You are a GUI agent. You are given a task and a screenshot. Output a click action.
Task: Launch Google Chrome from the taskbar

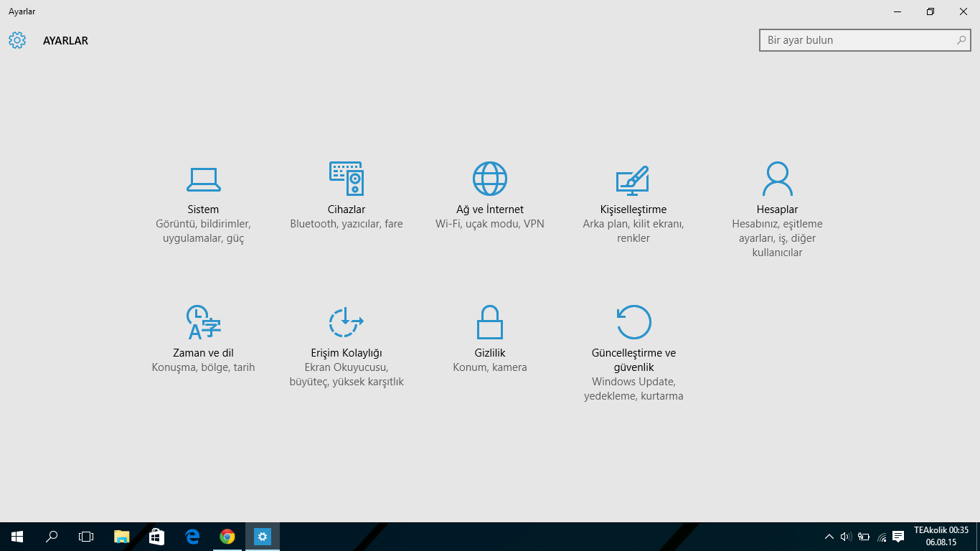(x=227, y=537)
